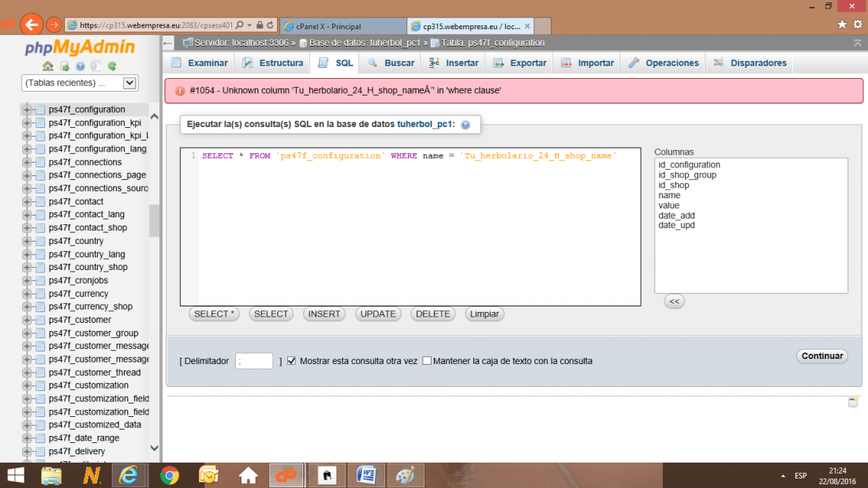Expand the ps47f_configuration_lang tree node
868x488 pixels.
tap(27, 149)
